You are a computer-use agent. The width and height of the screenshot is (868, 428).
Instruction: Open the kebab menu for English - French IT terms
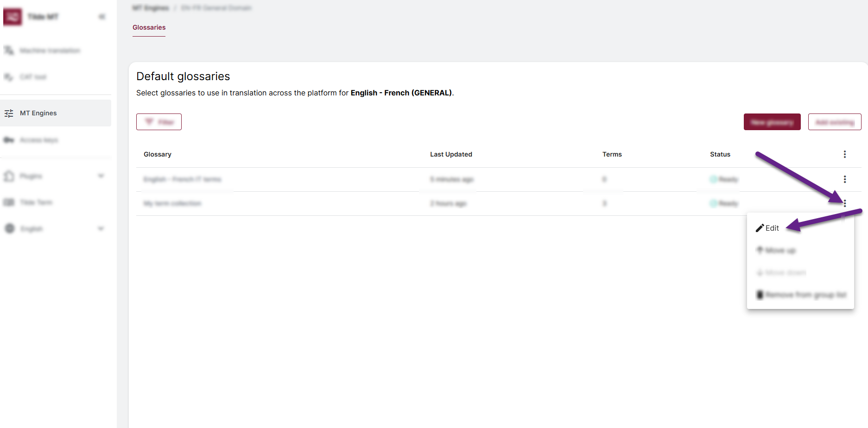coord(844,179)
